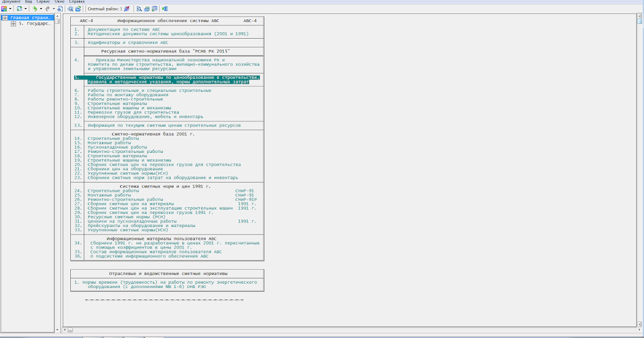This screenshot has height=338, width=644.
Task: Open Сборники цен на оборудование
Action: pos(126,168)
